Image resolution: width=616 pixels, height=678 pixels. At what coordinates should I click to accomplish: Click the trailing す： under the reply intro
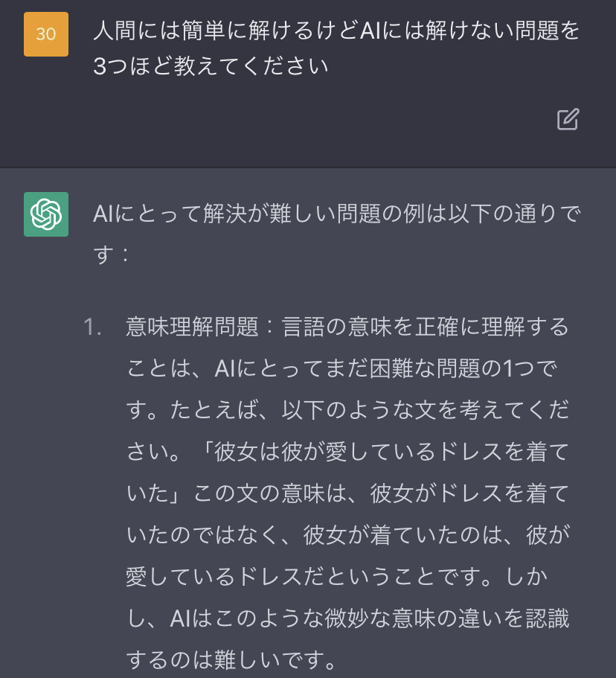[112, 255]
